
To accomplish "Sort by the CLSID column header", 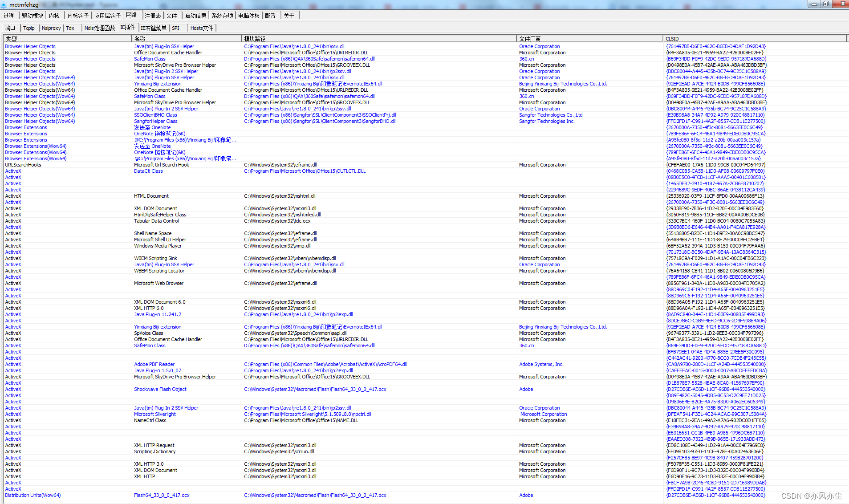I will tap(755, 39).
